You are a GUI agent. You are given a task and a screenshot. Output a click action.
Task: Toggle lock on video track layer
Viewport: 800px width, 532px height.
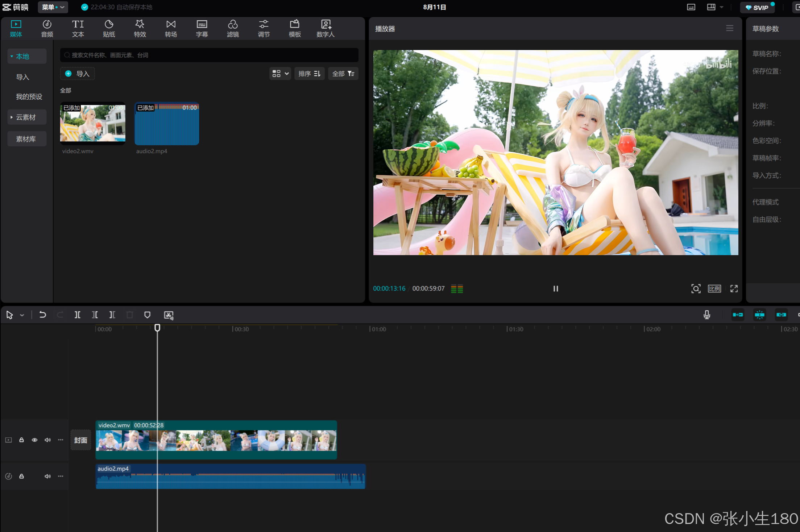coord(21,439)
